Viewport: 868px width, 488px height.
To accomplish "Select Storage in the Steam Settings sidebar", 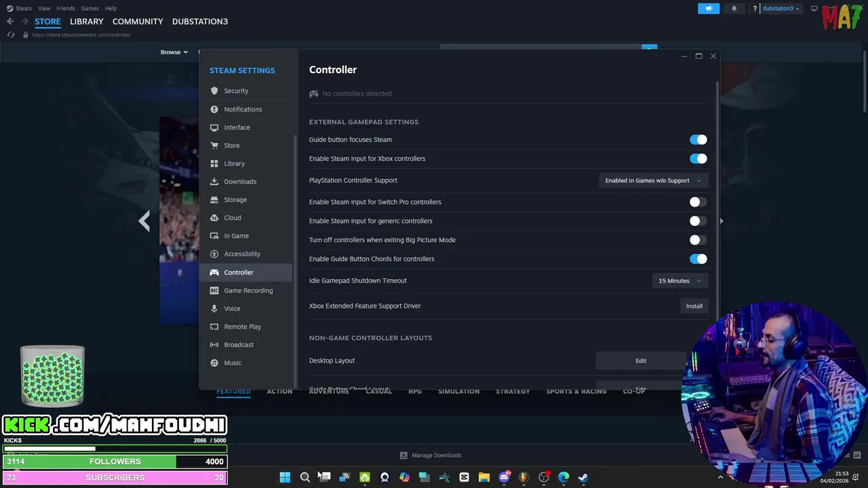I will pyautogui.click(x=247, y=200).
